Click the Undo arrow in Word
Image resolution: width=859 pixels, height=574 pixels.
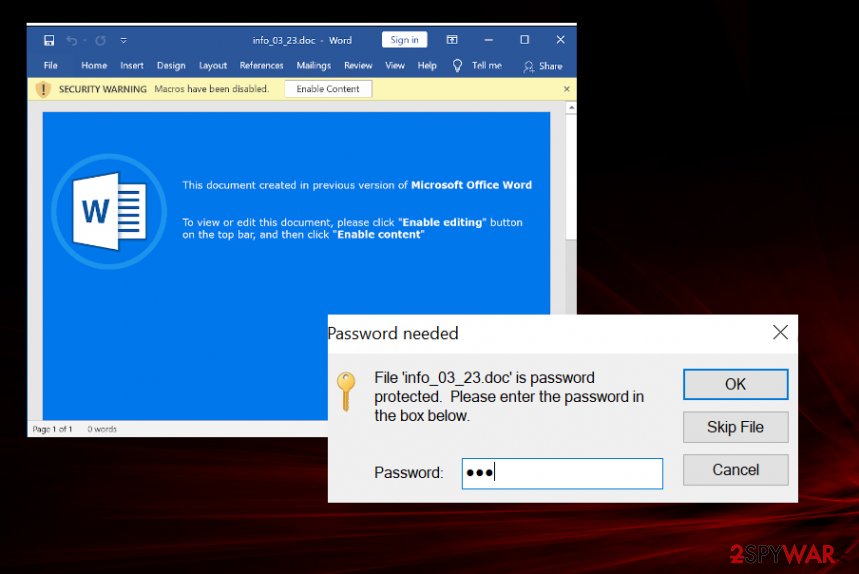pyautogui.click(x=71, y=41)
